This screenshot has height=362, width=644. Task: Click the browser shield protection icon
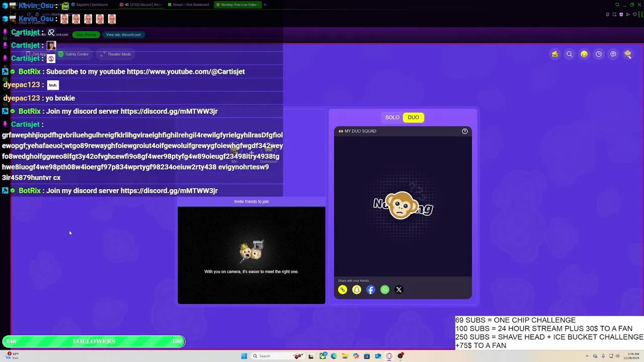(x=621, y=15)
